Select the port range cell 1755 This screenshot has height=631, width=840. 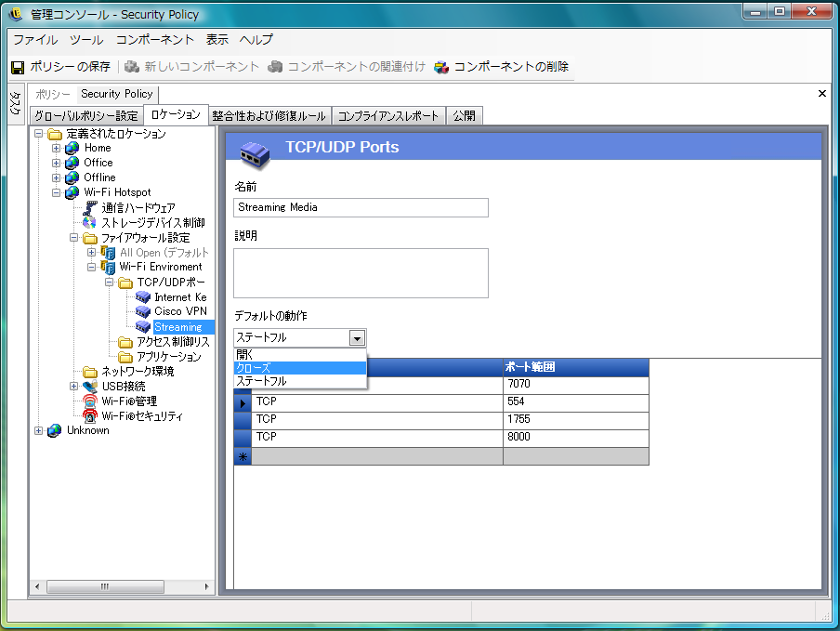click(x=576, y=420)
